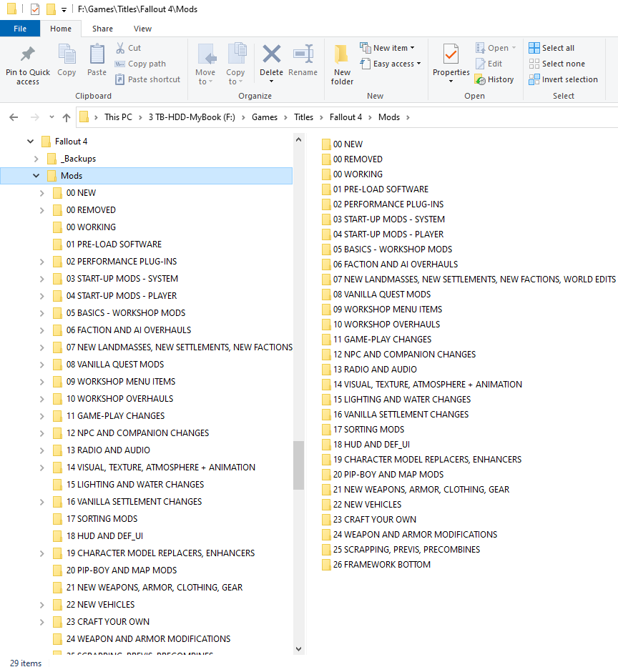Click 3 TB-HDD-MyBook (F:) breadcrumb
The width and height of the screenshot is (618, 672).
(192, 117)
